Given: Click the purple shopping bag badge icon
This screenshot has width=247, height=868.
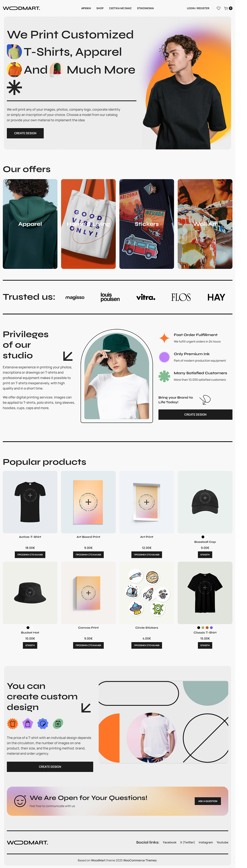Looking at the screenshot, I should click(x=27, y=724).
